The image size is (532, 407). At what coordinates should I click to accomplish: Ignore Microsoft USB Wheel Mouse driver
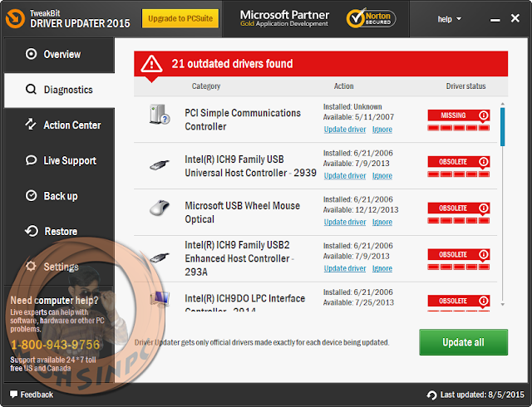382,222
